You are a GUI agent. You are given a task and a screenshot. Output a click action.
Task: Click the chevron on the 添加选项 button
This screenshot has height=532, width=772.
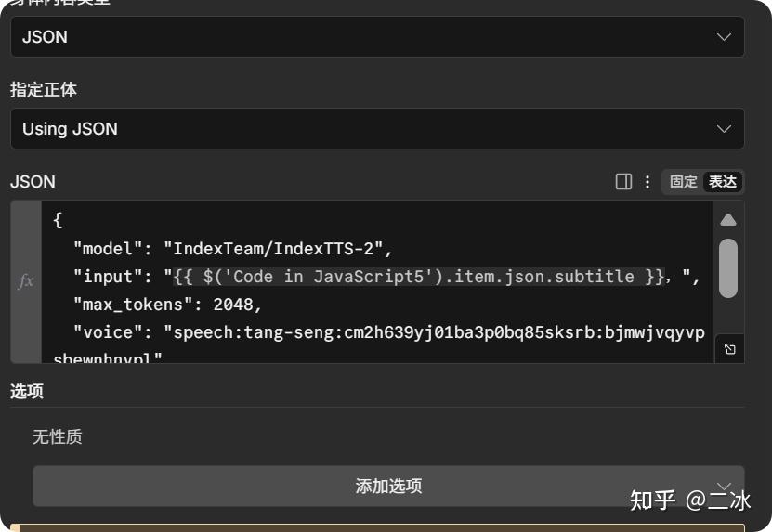725,486
